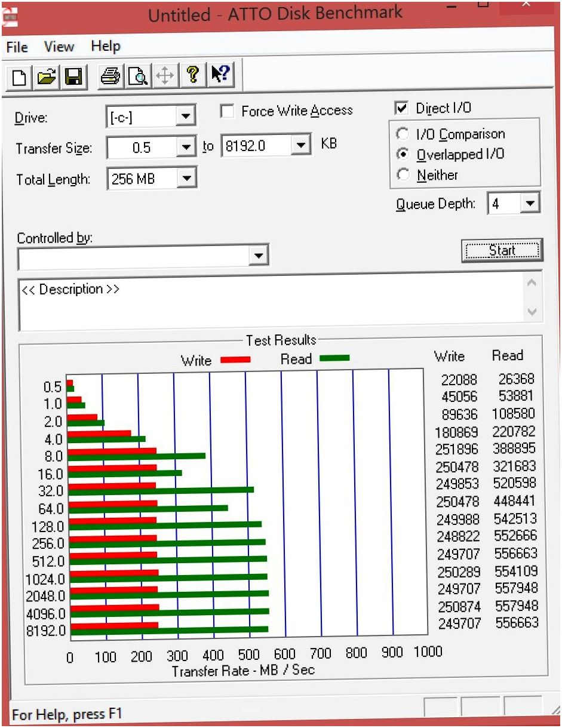Open the File menu
562x728 pixels.
tap(17, 47)
